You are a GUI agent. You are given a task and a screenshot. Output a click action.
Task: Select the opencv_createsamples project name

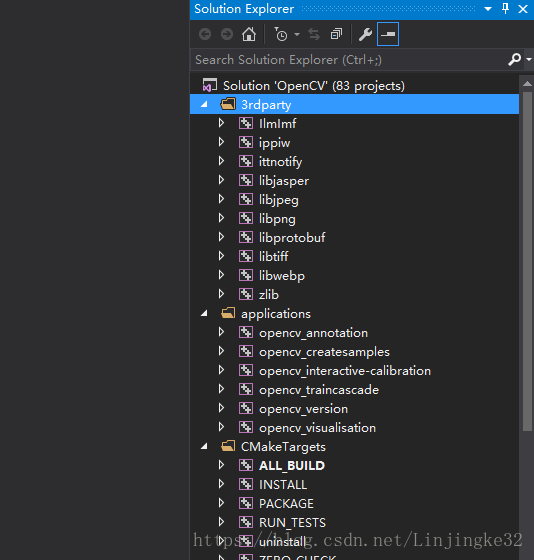point(324,352)
